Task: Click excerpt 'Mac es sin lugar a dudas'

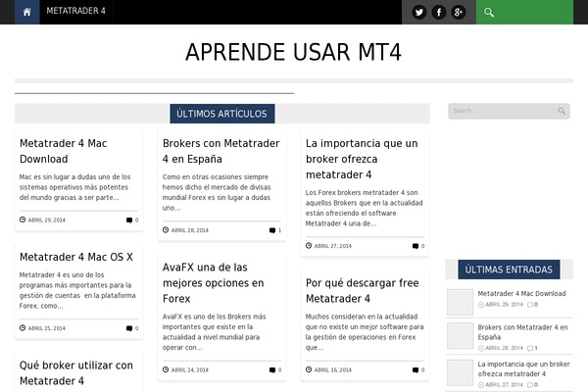Action: point(75,187)
